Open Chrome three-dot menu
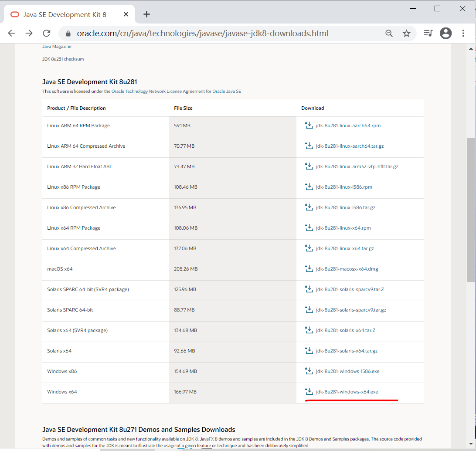 463,33
